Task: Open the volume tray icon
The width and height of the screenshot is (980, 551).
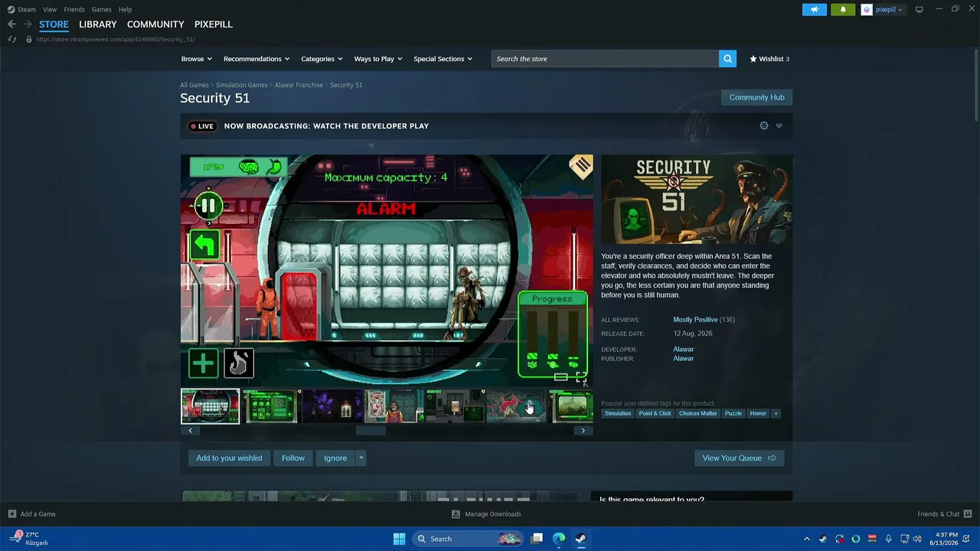Action: click(x=917, y=539)
